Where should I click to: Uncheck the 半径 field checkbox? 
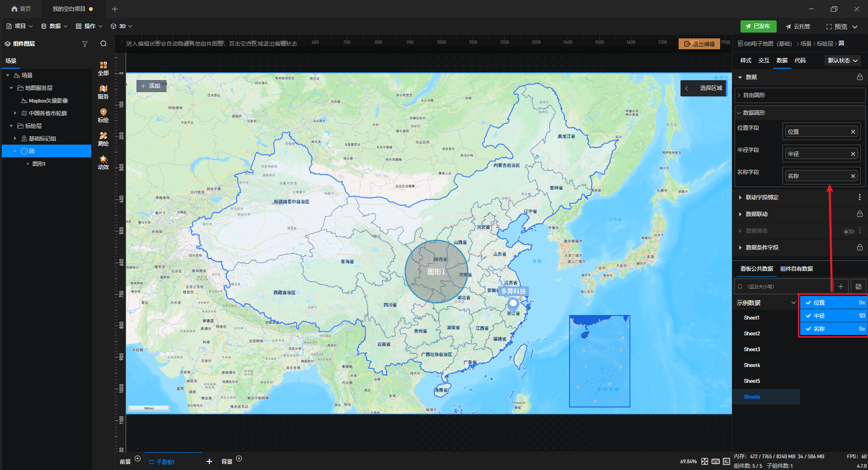(x=808, y=316)
